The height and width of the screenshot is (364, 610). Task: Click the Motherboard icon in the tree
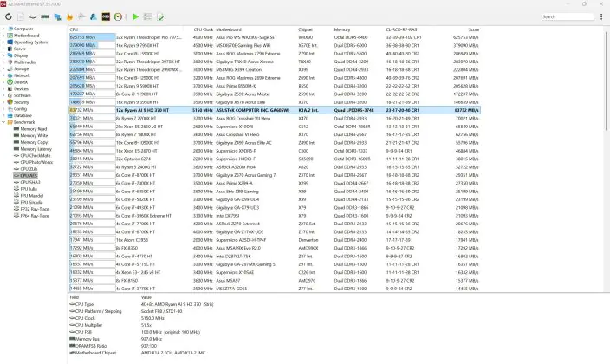pyautogui.click(x=10, y=36)
